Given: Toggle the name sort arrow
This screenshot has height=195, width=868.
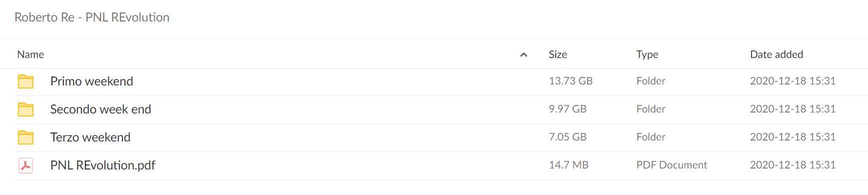Looking at the screenshot, I should pos(524,54).
